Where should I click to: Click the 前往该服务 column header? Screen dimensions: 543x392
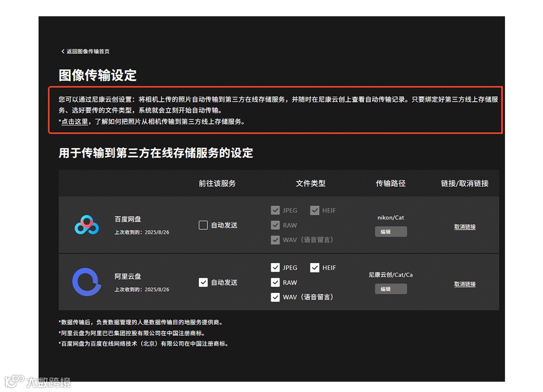click(x=217, y=183)
